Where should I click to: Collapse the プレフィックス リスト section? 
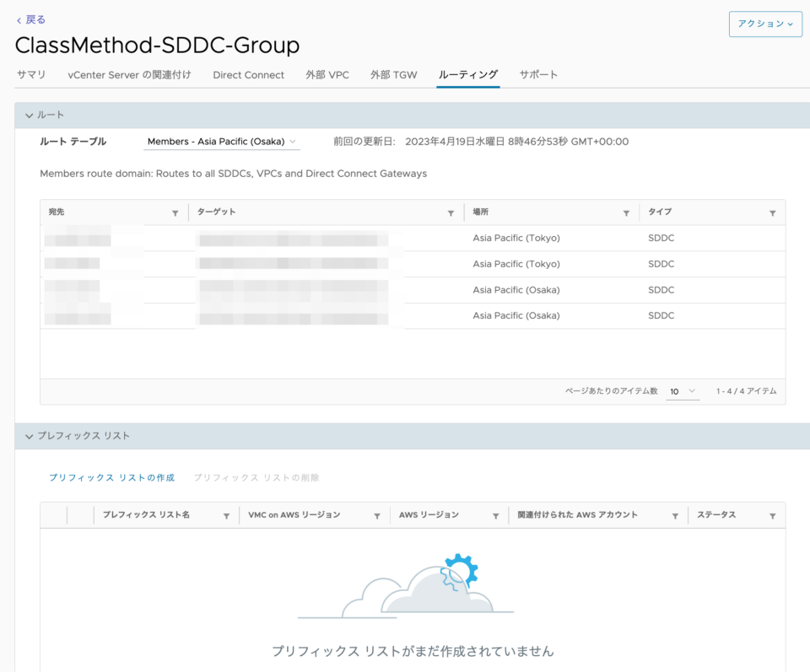pyautogui.click(x=29, y=435)
